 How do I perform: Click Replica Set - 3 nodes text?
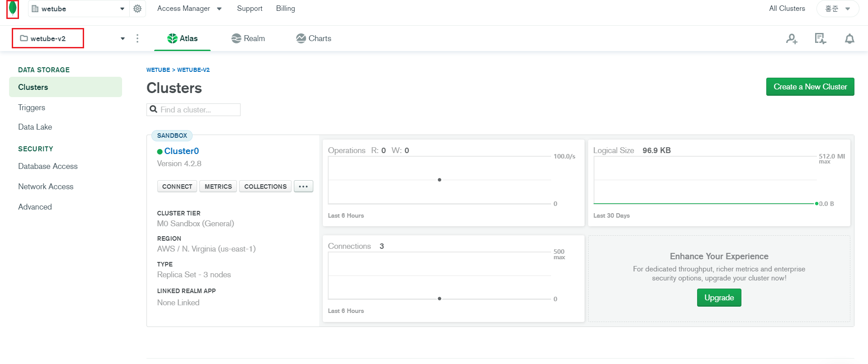point(194,275)
